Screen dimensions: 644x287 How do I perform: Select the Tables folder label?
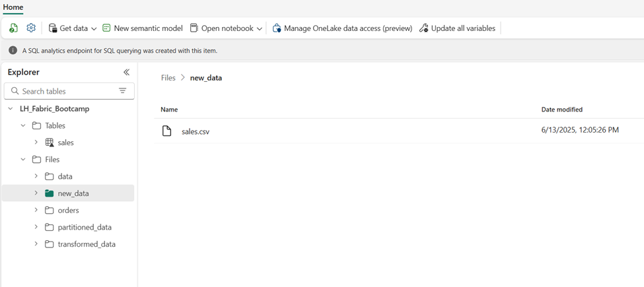coord(55,126)
